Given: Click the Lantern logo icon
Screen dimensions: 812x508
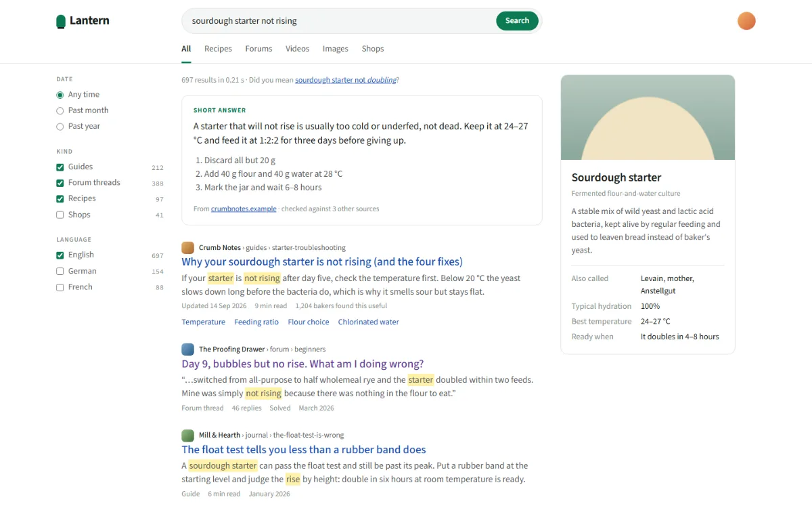Looking at the screenshot, I should tap(61, 22).
